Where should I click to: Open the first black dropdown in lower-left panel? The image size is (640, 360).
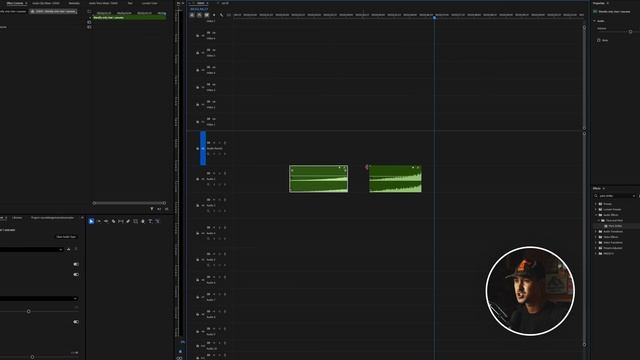pyautogui.click(x=31, y=249)
